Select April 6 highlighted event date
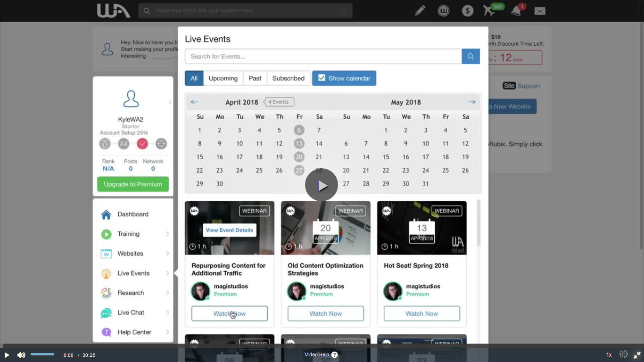The height and width of the screenshot is (362, 644). (299, 130)
